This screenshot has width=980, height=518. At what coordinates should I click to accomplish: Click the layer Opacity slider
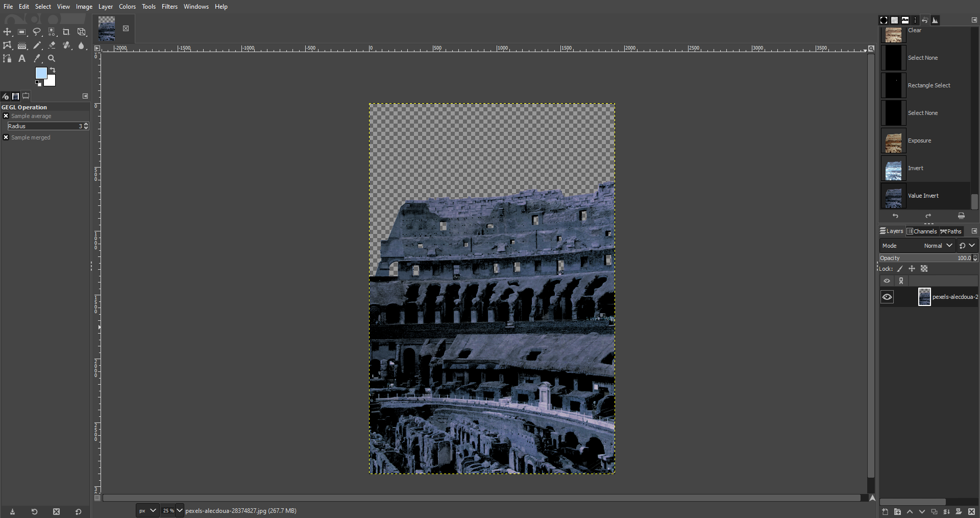[925, 258]
